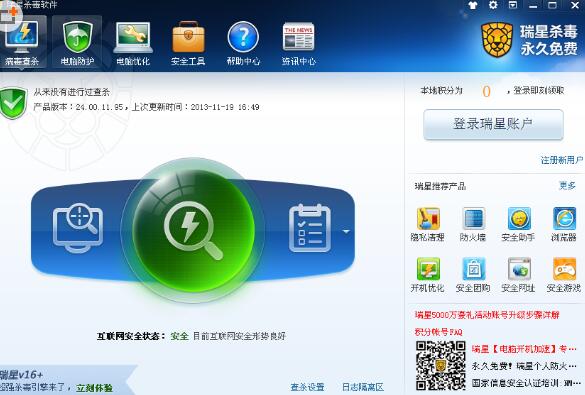Open 日志隔离区 log quarantine link
This screenshot has height=395, width=585.
coord(363,387)
